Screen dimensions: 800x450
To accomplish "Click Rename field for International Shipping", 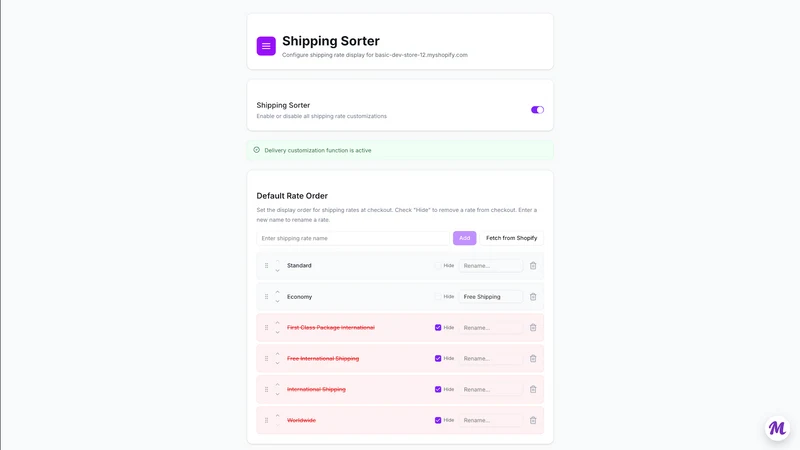I will click(491, 389).
